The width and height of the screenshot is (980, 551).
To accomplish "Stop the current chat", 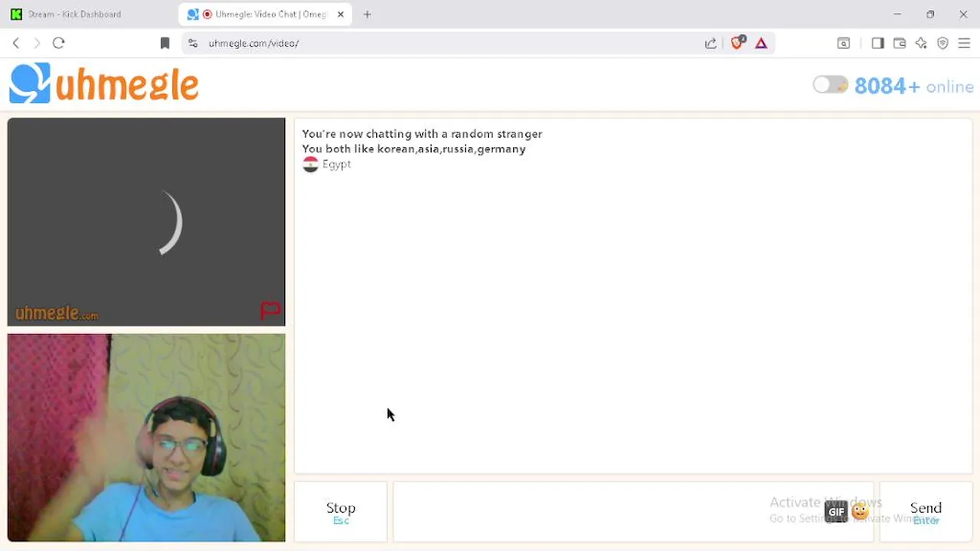I will 341,512.
